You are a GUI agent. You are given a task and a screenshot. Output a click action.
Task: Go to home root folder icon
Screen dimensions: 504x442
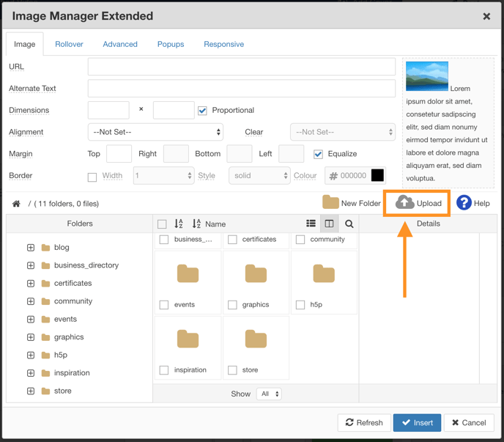[16, 204]
